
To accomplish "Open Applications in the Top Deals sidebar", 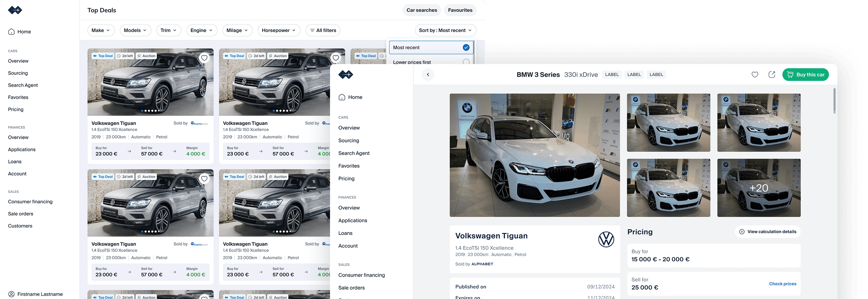I will pyautogui.click(x=22, y=149).
